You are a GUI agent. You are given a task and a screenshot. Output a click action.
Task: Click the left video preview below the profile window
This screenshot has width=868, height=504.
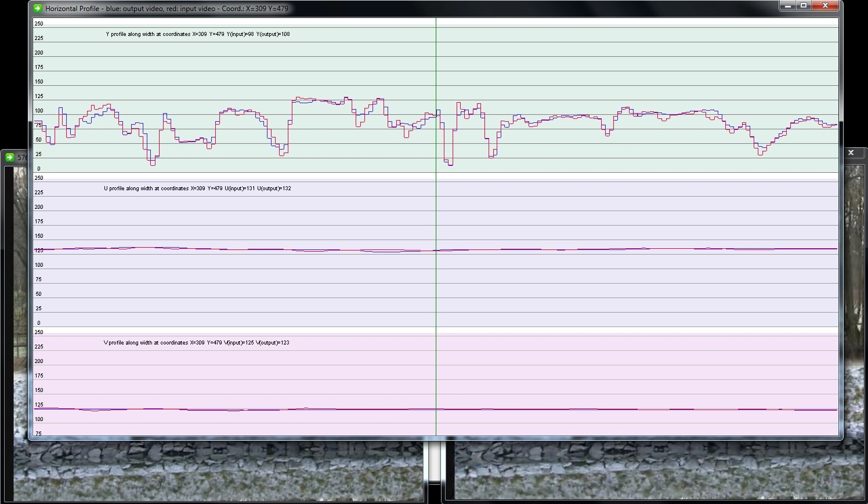point(218,471)
